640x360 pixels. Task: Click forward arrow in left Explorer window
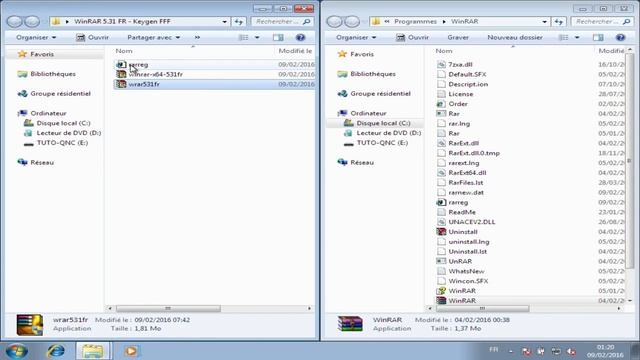click(x=32, y=21)
